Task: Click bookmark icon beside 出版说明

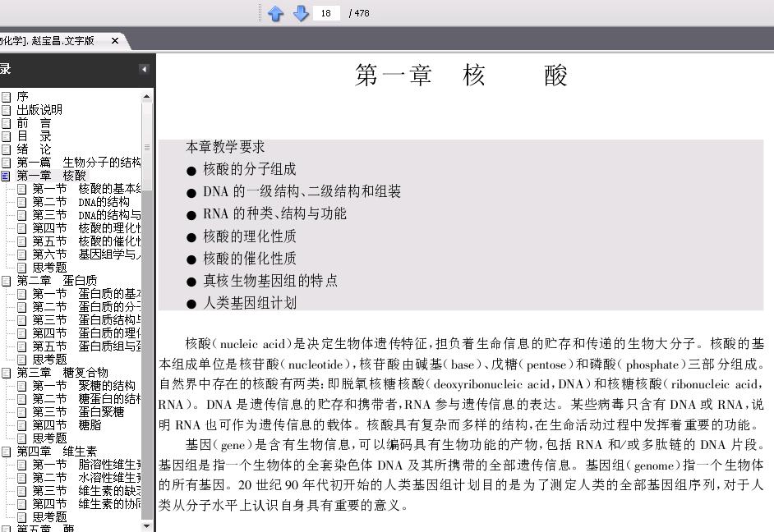Action: (x=6, y=110)
